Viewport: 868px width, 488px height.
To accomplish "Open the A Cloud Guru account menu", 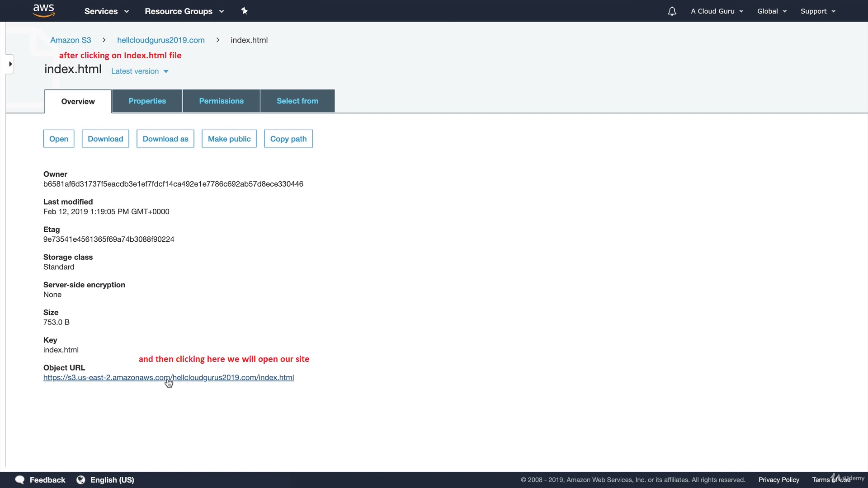I will click(717, 11).
